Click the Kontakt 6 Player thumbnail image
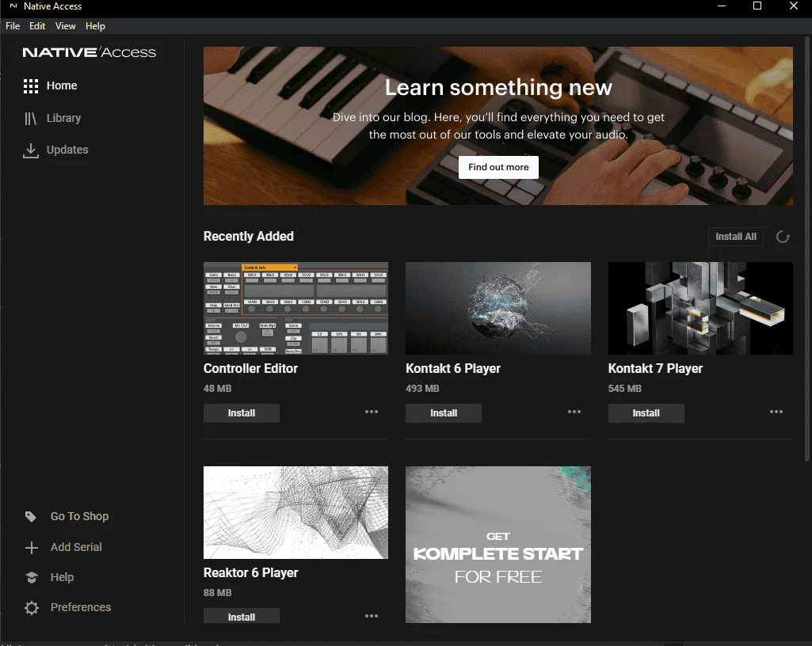Image resolution: width=812 pixels, height=646 pixels. coord(498,308)
